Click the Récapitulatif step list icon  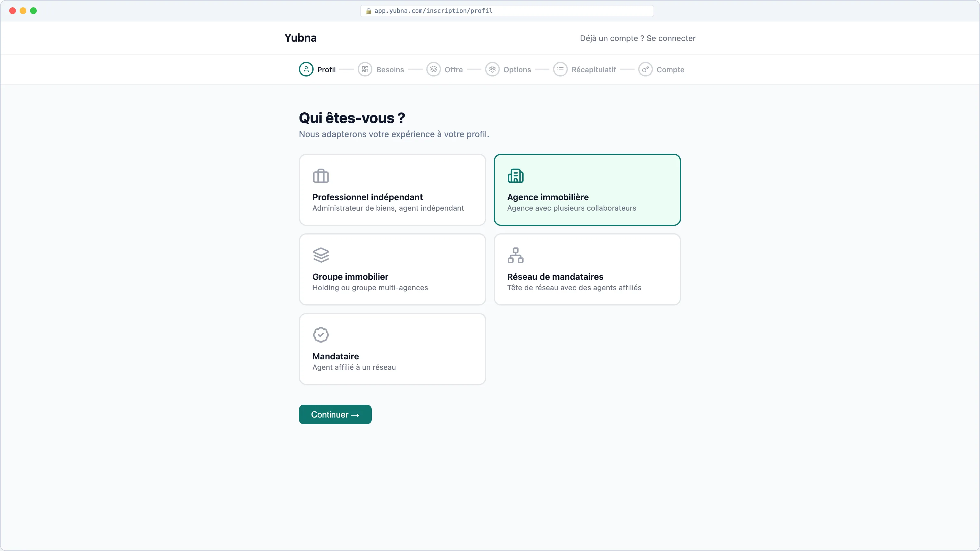coord(560,69)
